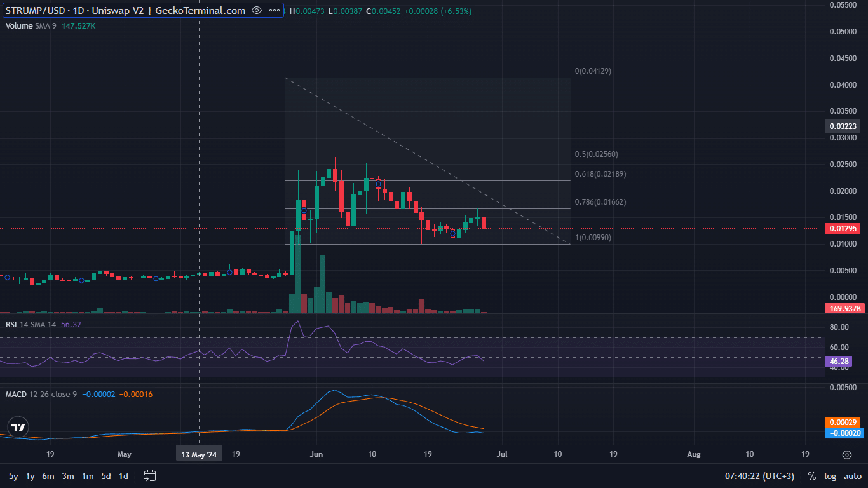This screenshot has height=488, width=868.
Task: Click the red 0.01295 last price label
Action: pos(843,228)
